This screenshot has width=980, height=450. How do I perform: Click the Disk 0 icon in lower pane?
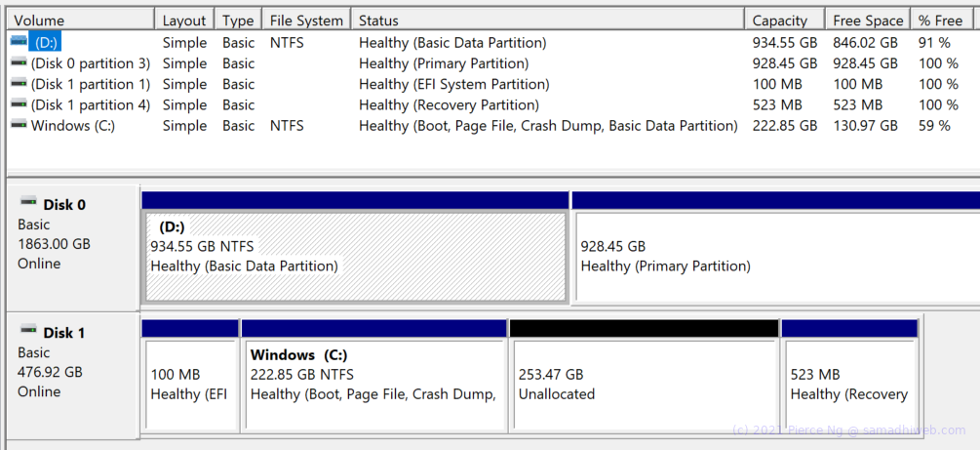click(x=28, y=202)
